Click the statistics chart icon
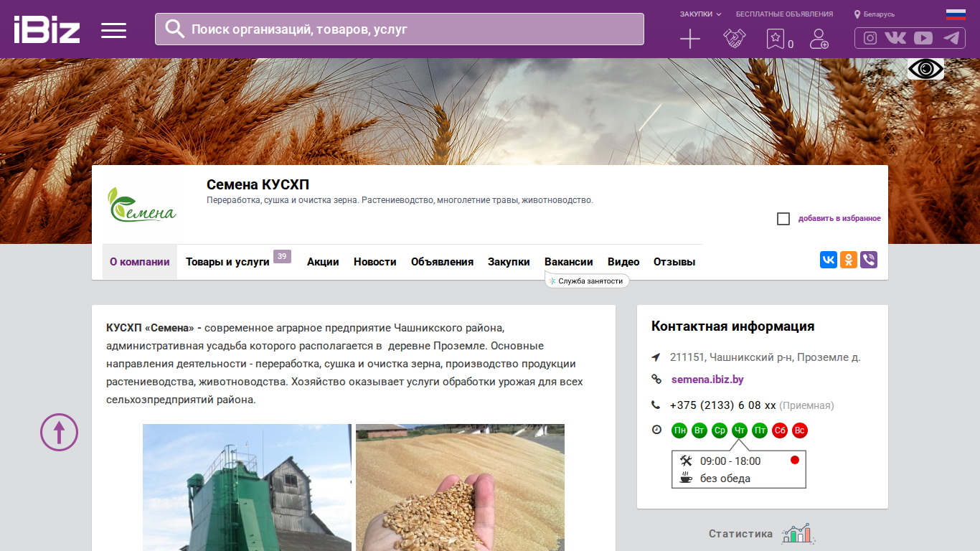The width and height of the screenshot is (980, 551). tap(798, 534)
